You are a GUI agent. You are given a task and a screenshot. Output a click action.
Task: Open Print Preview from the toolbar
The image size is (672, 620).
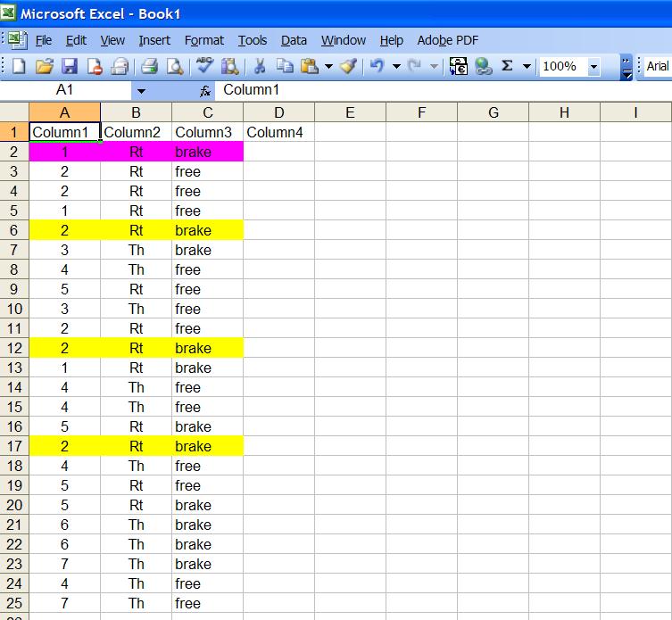pos(174,66)
